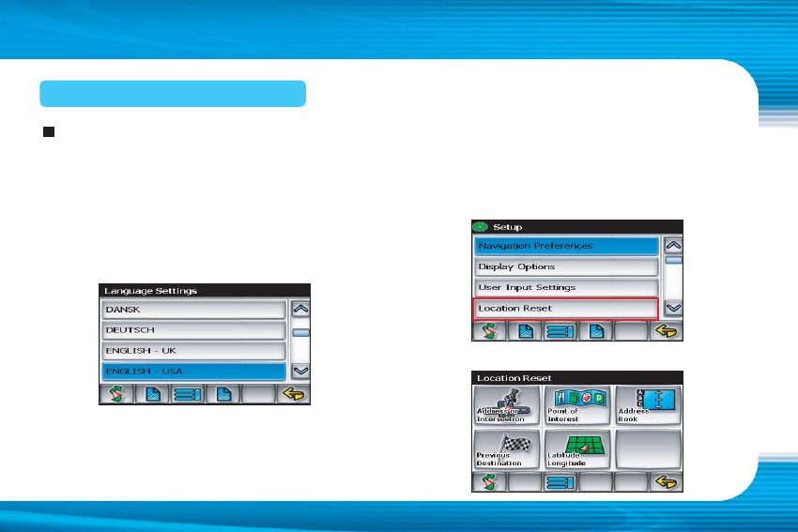Viewport: 798px width, 532px height.
Task: Select DEUTSCH language option
Action: coord(194,330)
